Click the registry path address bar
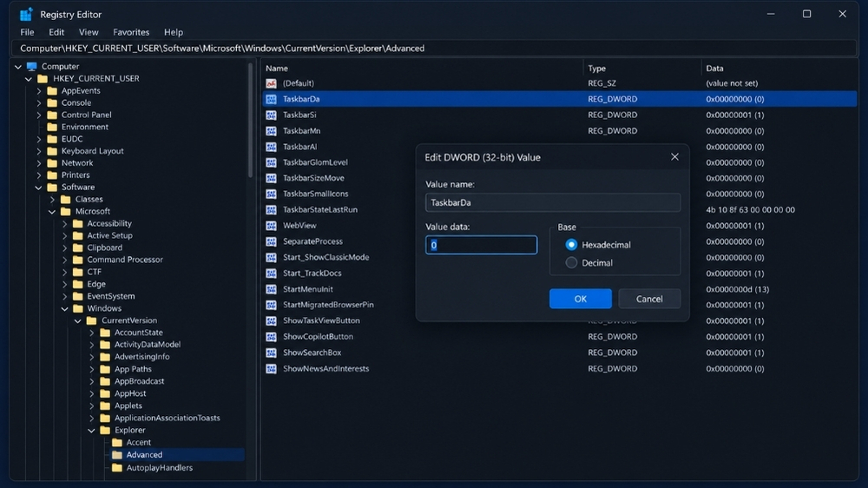This screenshot has height=488, width=868. pos(434,48)
